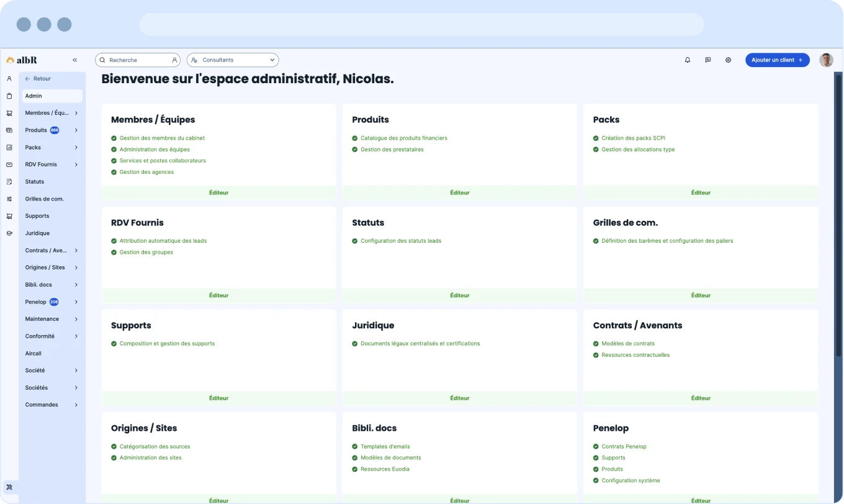Expand the Produits sidebar submenu

point(76,130)
